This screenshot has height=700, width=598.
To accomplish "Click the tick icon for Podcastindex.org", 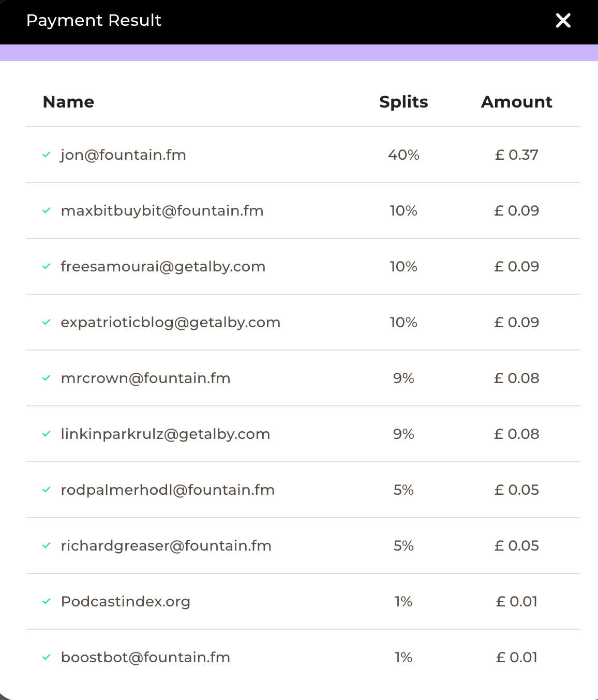I will [x=47, y=601].
